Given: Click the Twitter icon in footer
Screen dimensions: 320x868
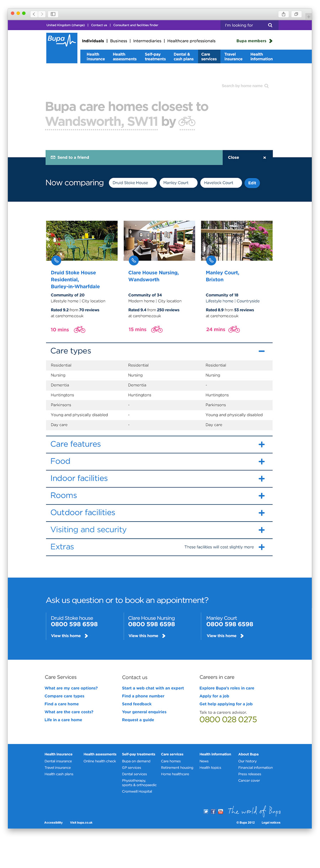Looking at the screenshot, I should pyautogui.click(x=206, y=812).
